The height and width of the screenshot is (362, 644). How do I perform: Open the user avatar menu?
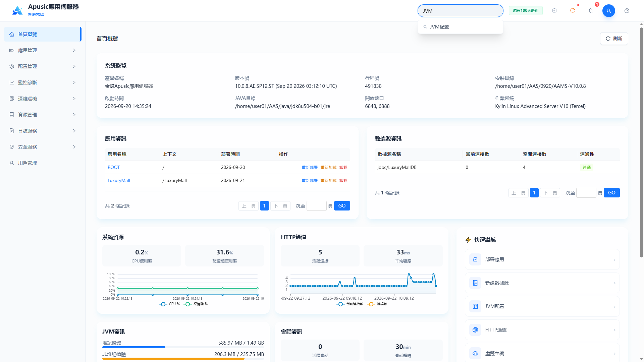[x=609, y=11]
